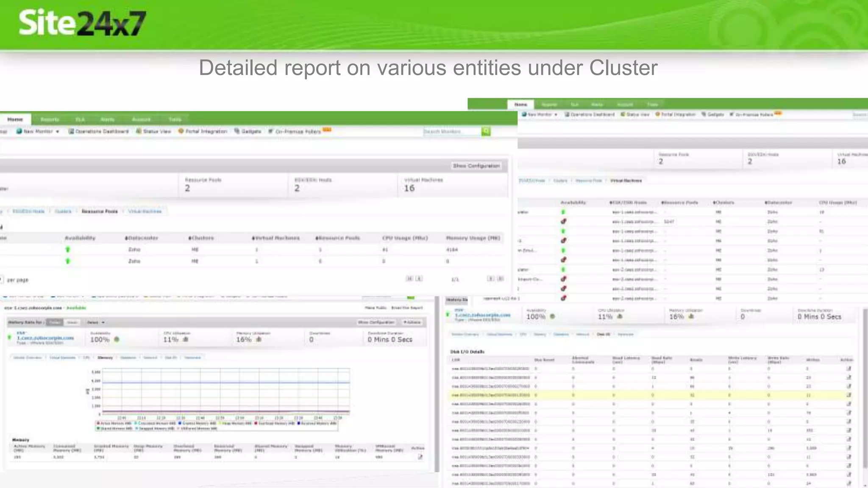Select Resource Pools sub-tab in left window
This screenshot has width=868, height=488.
(100, 211)
